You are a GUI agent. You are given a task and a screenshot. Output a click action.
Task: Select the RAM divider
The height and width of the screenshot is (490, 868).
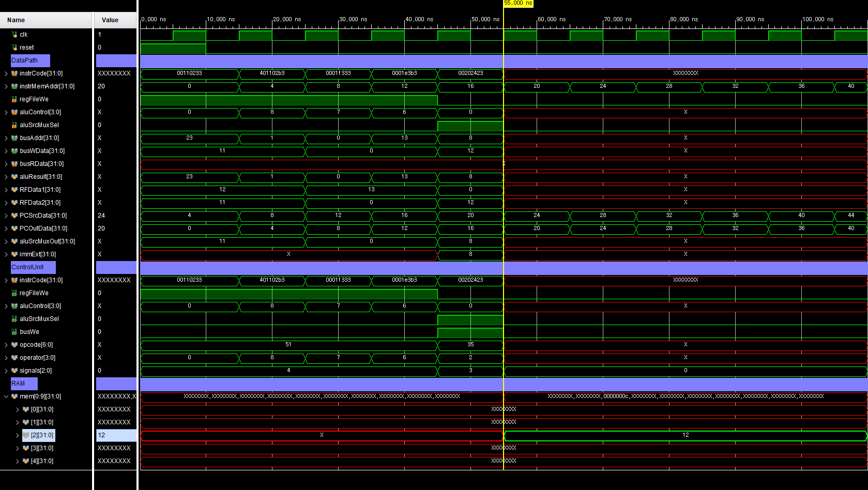(x=24, y=384)
